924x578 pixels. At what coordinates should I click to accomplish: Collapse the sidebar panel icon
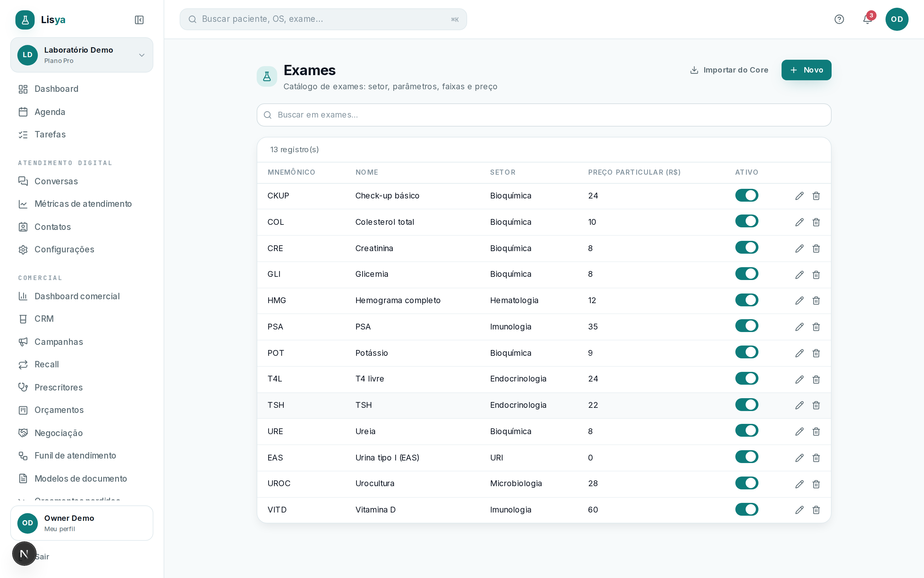coord(139,20)
